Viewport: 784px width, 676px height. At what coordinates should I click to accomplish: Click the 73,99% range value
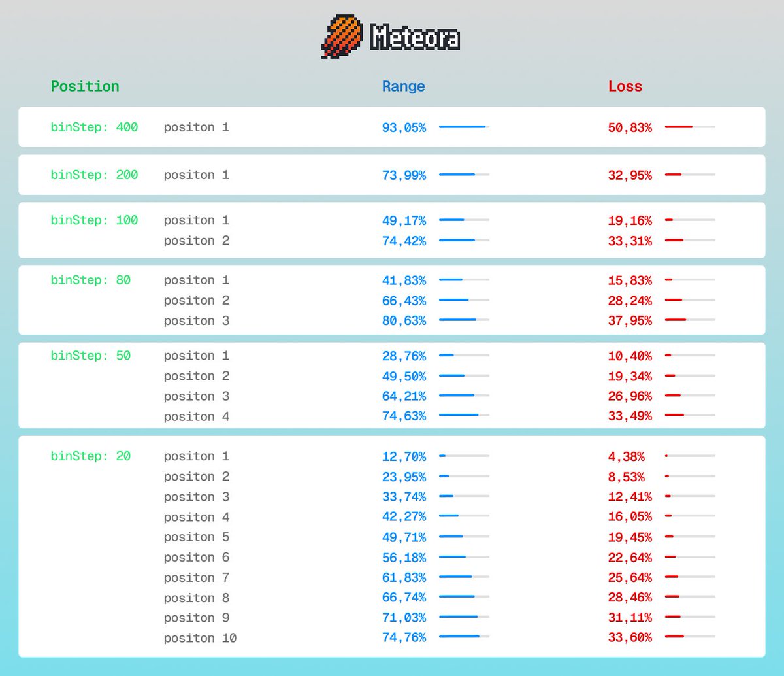point(404,175)
